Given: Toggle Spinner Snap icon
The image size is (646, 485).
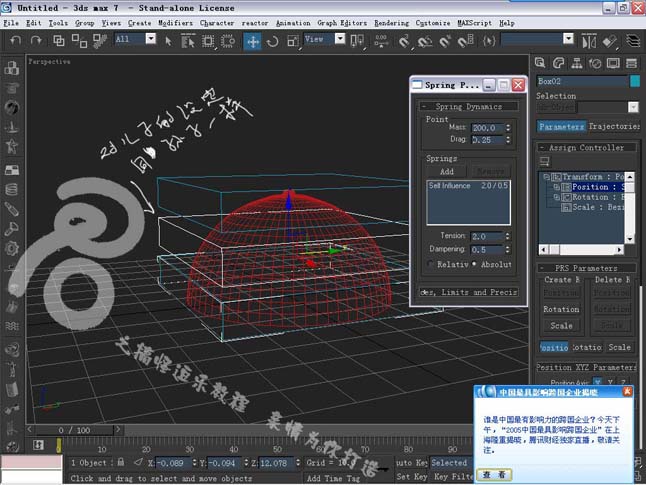Looking at the screenshot, I should pyautogui.click(x=466, y=41).
